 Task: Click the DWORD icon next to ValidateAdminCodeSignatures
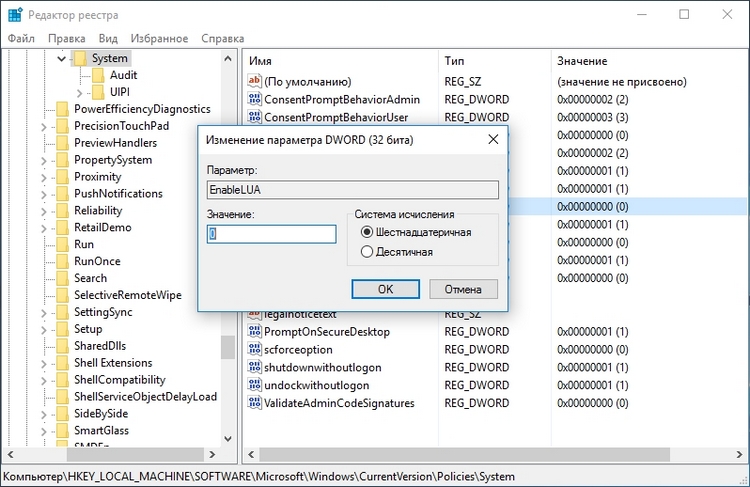point(254,403)
